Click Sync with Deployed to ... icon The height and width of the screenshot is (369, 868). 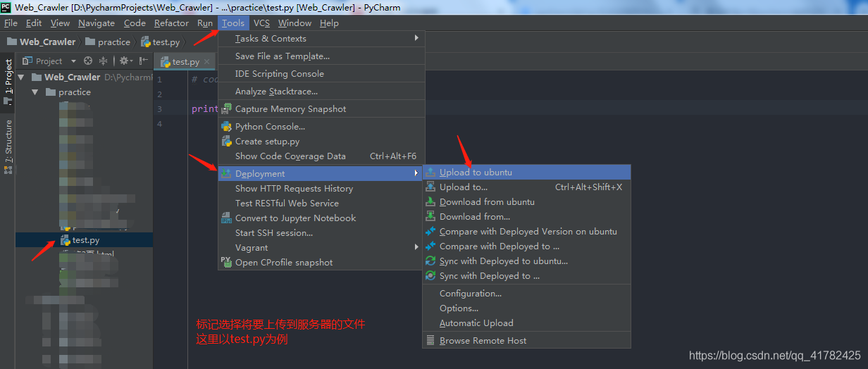click(x=430, y=276)
